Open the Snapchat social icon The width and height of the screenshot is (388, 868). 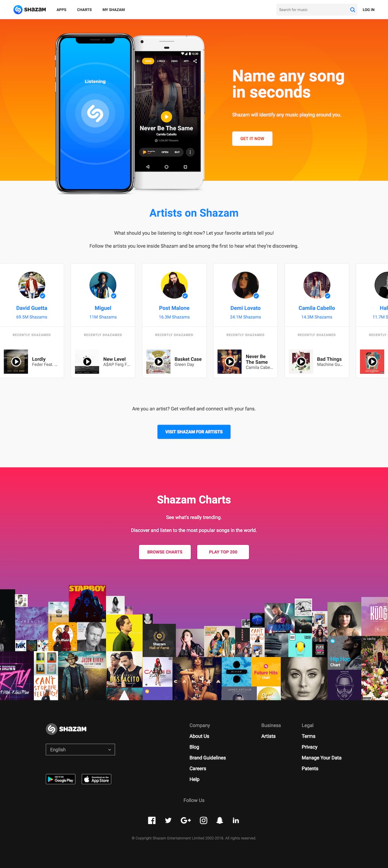(x=220, y=820)
